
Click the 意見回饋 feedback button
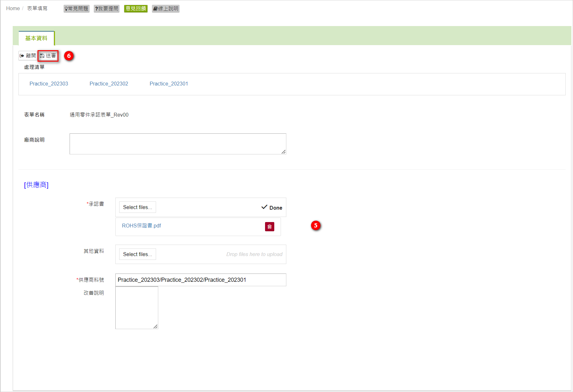[x=136, y=9]
